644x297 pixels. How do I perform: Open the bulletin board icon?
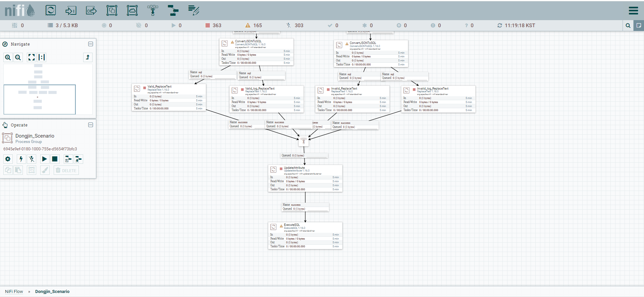(639, 26)
